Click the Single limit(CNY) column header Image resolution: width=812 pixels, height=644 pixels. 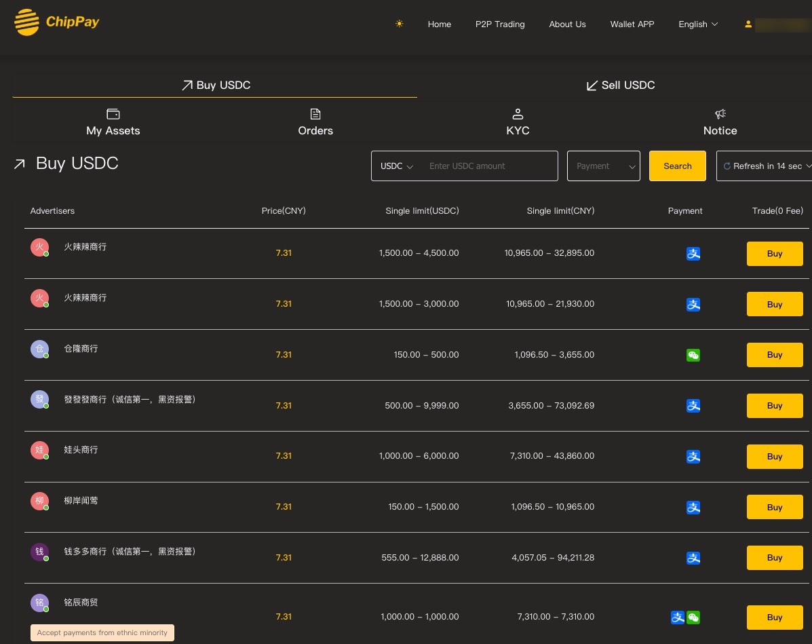[560, 211]
